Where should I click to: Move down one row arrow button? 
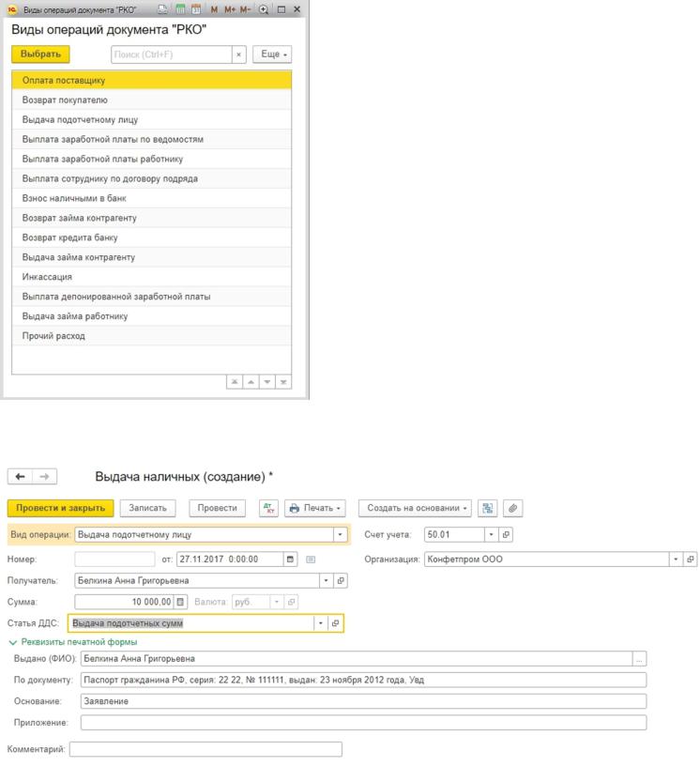point(267,382)
